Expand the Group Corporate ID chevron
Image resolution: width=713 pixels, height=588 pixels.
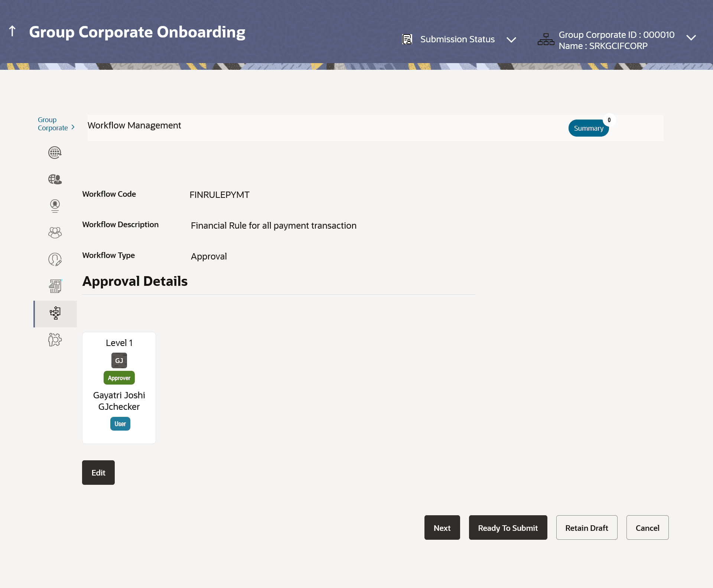[691, 38]
